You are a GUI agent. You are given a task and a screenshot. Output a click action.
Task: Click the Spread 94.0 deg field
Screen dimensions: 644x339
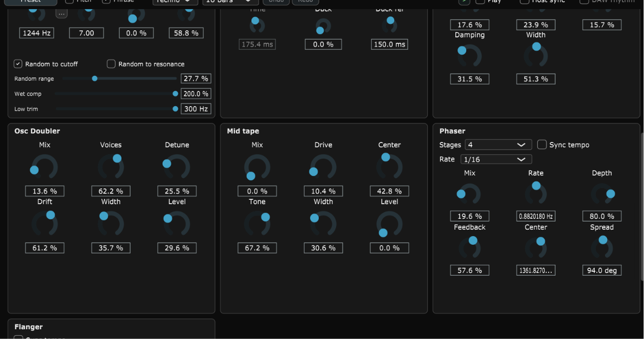click(602, 270)
